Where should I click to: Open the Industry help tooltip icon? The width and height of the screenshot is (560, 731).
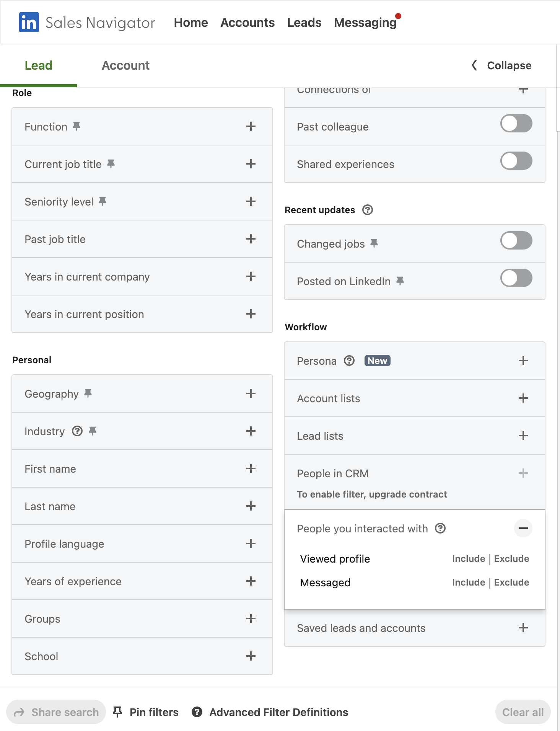tap(78, 431)
